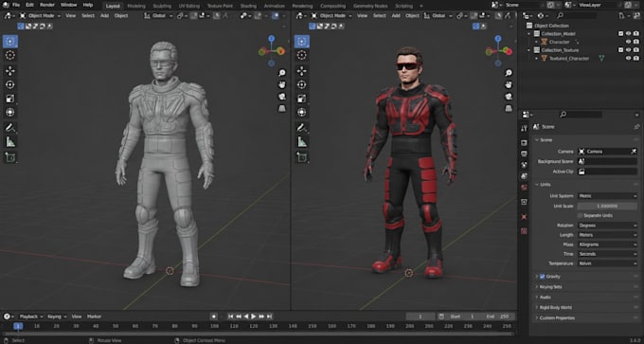Click the outliner filter funnel icon
Viewport: 644px width, 344px height.
(x=622, y=15)
